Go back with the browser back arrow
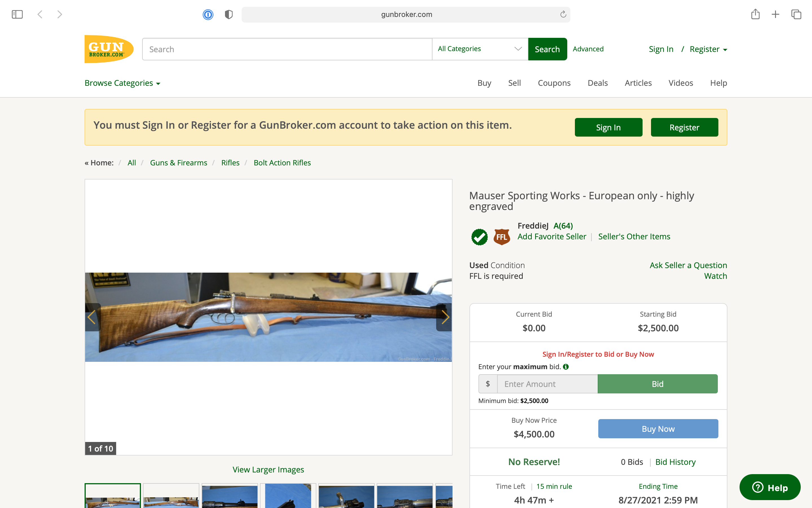Screen dimensions: 812x508 pyautogui.click(x=40, y=14)
